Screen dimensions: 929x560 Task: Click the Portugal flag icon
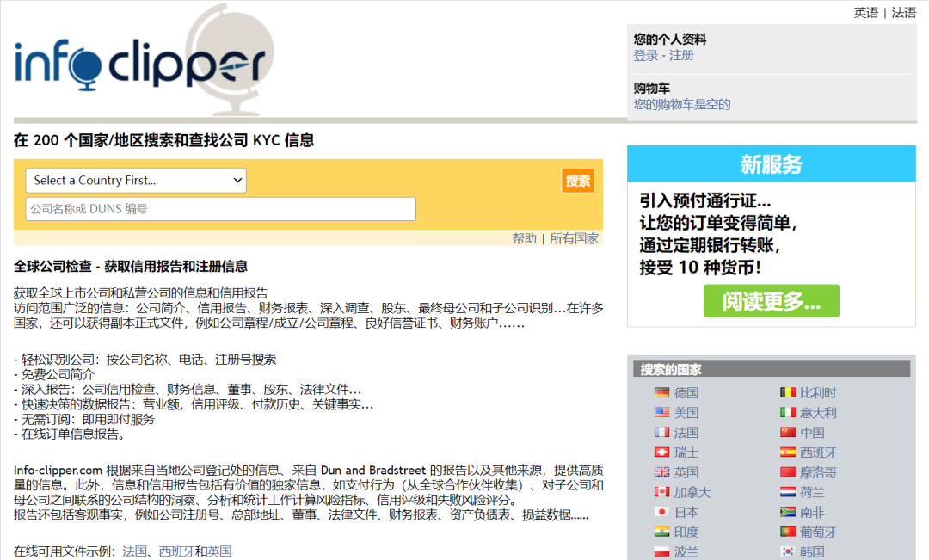(x=787, y=532)
